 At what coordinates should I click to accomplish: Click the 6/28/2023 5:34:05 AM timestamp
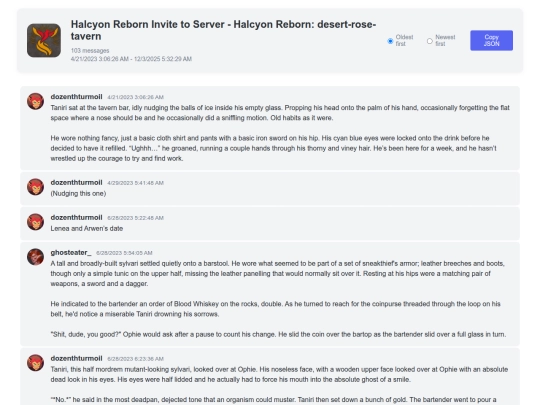[x=124, y=253]
